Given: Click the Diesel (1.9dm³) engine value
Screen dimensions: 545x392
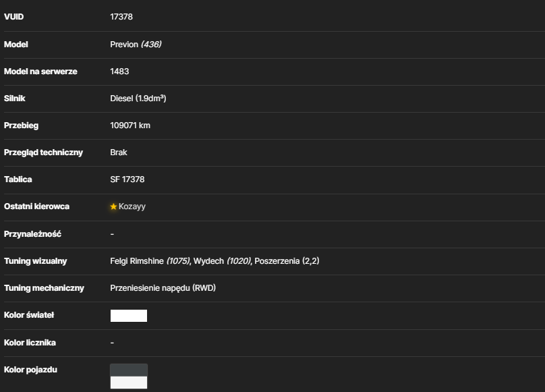Looking at the screenshot, I should click(x=138, y=99).
